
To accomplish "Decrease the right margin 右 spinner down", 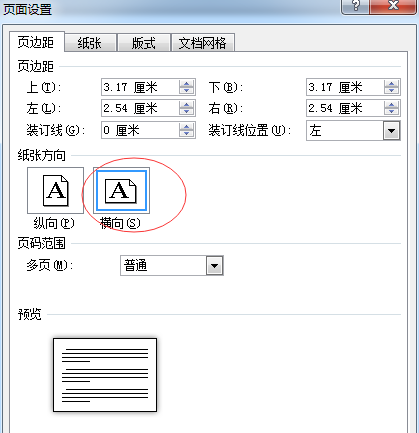I will point(392,111).
